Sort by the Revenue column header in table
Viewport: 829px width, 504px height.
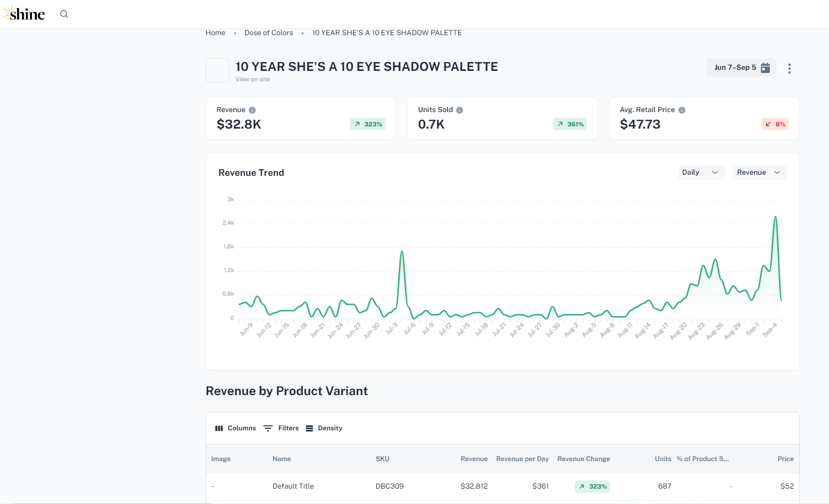474,459
